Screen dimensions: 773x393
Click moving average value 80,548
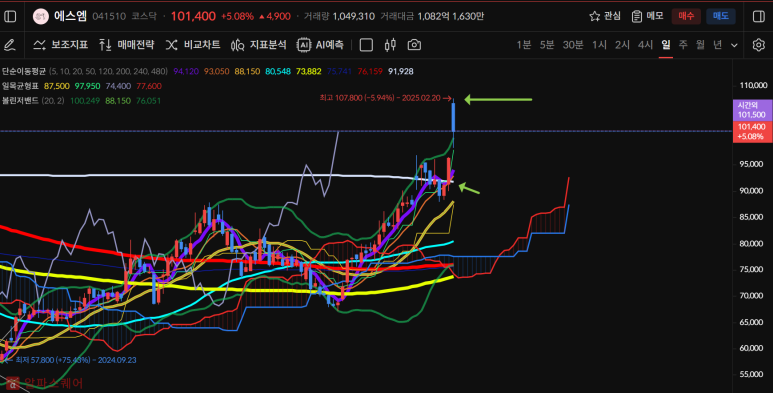[278, 71]
